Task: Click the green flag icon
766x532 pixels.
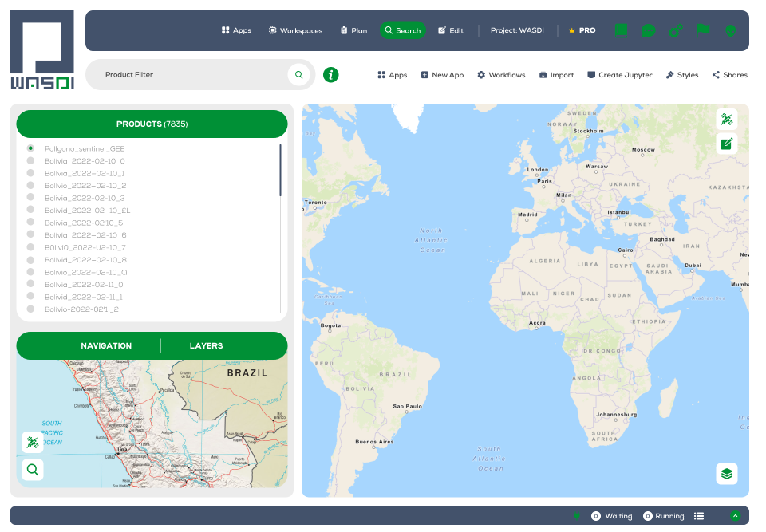Action: 703,30
